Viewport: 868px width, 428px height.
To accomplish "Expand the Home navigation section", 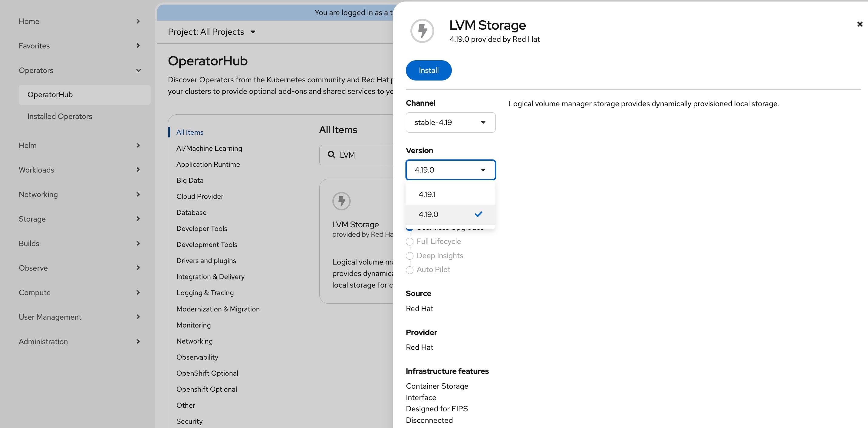I will [x=80, y=21].
